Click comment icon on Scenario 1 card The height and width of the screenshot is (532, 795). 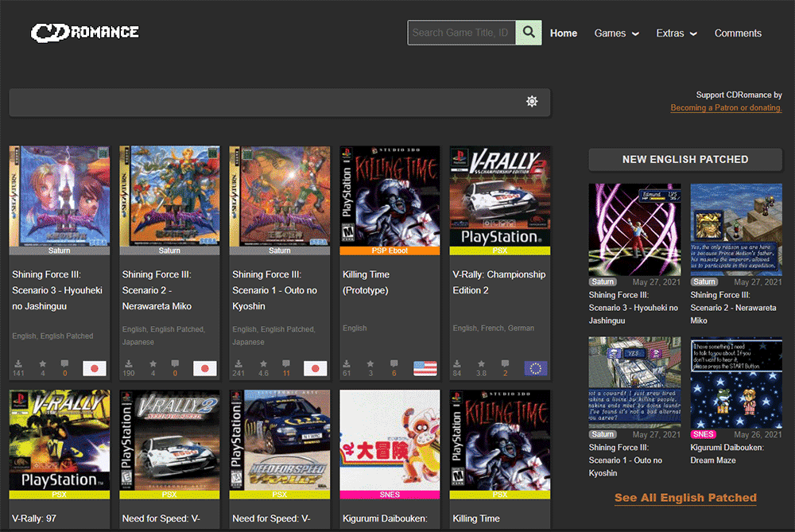286,363
